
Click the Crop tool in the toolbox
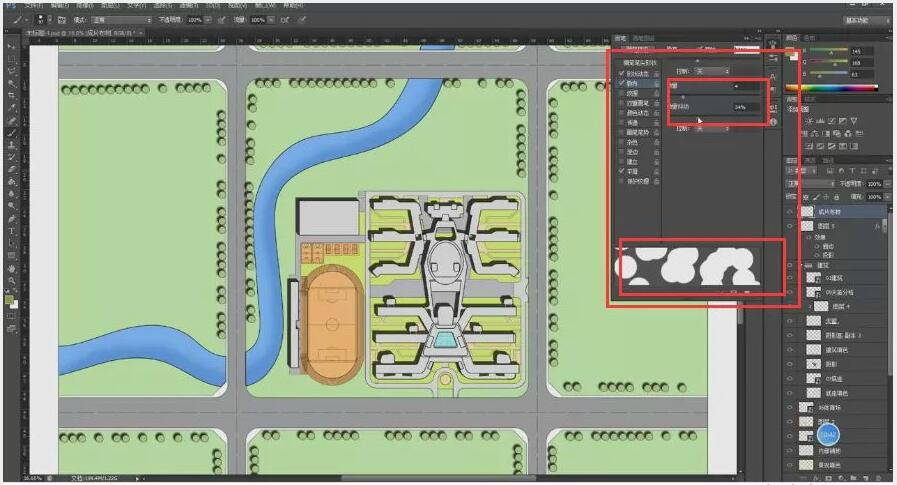click(11, 95)
